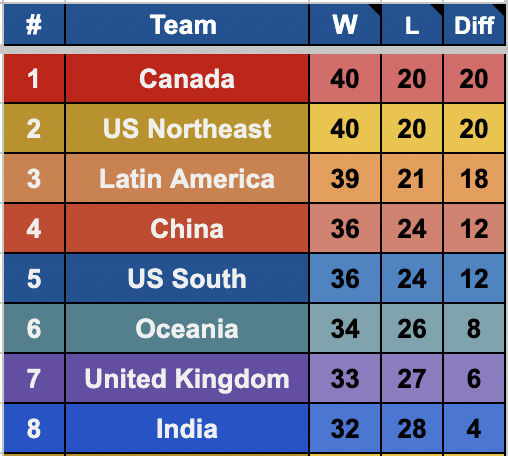The height and width of the screenshot is (456, 508).
Task: Click the India team cell
Action: (x=187, y=428)
